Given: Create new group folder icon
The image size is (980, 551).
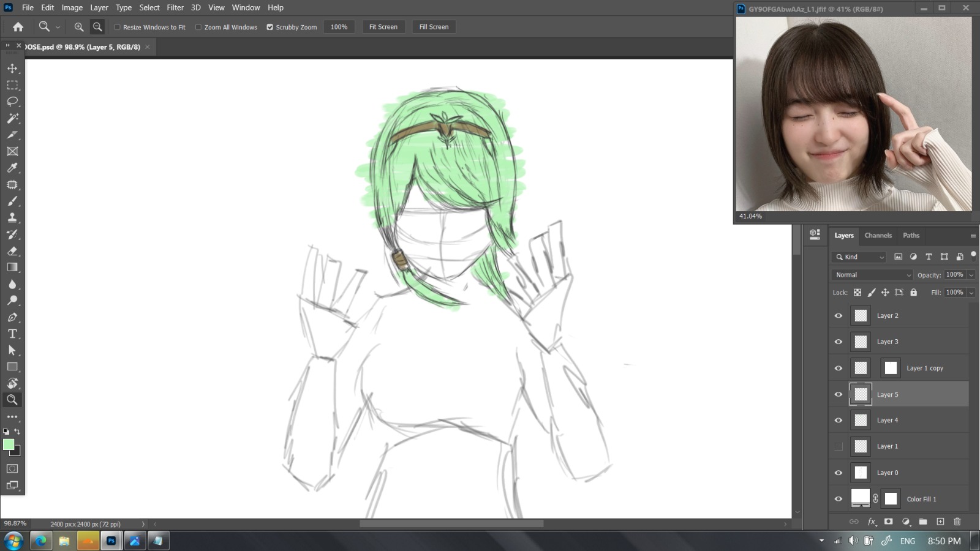Looking at the screenshot, I should 923,522.
